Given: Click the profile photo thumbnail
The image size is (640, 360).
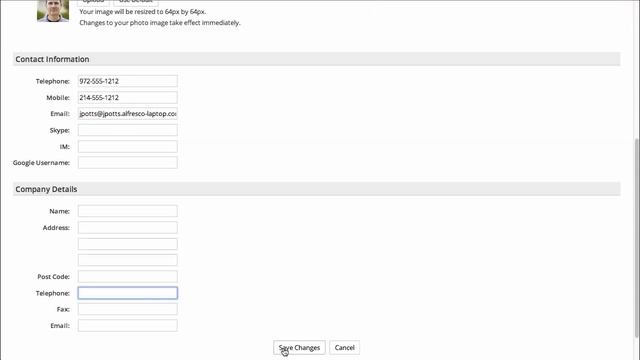Looking at the screenshot, I should click(x=53, y=11).
